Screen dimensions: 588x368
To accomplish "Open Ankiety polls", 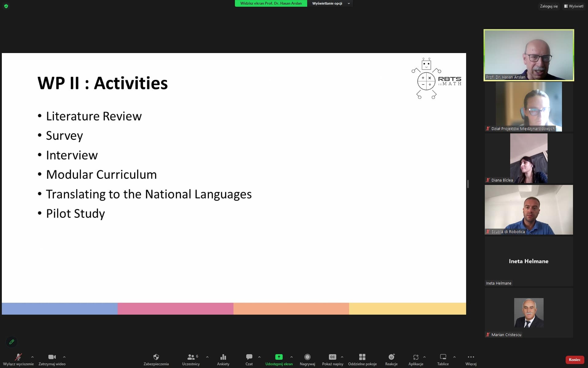I will pyautogui.click(x=223, y=359).
